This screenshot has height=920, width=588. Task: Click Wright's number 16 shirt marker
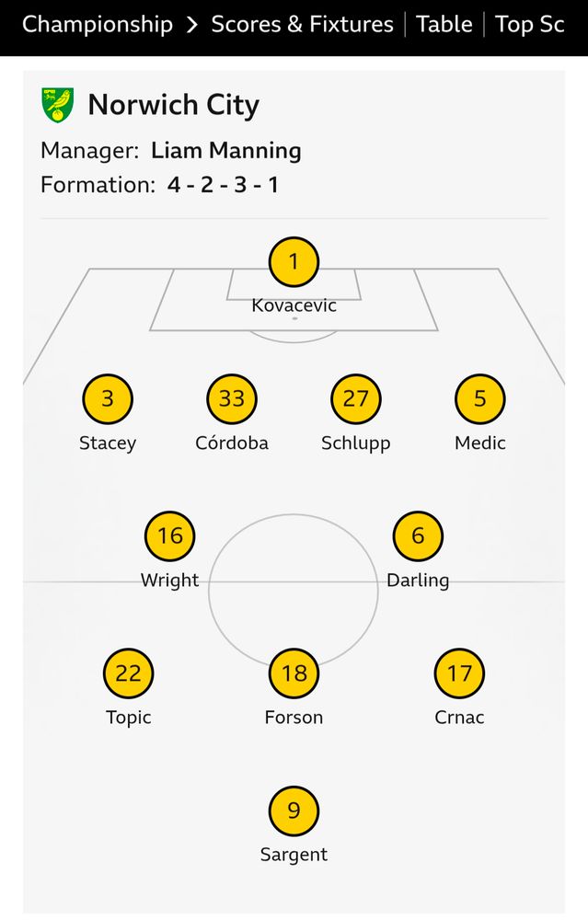point(169,536)
